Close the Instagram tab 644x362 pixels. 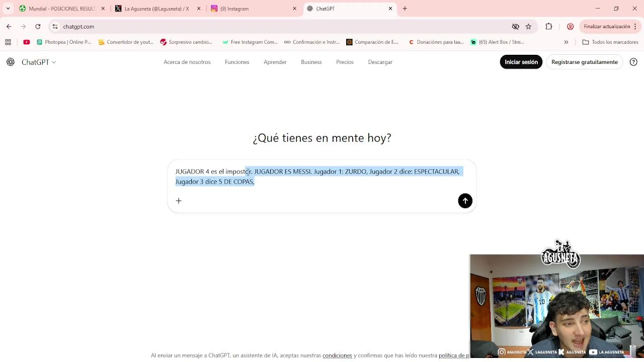point(295,9)
